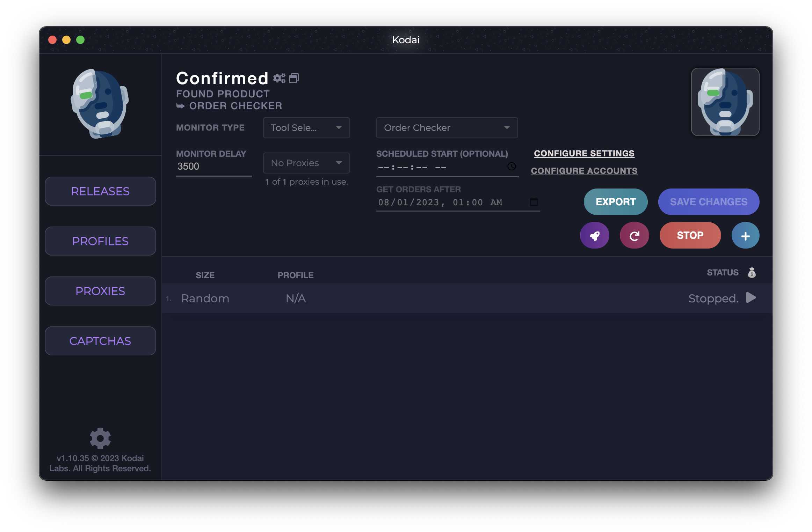Click SAVE CHANGES button

click(x=709, y=202)
